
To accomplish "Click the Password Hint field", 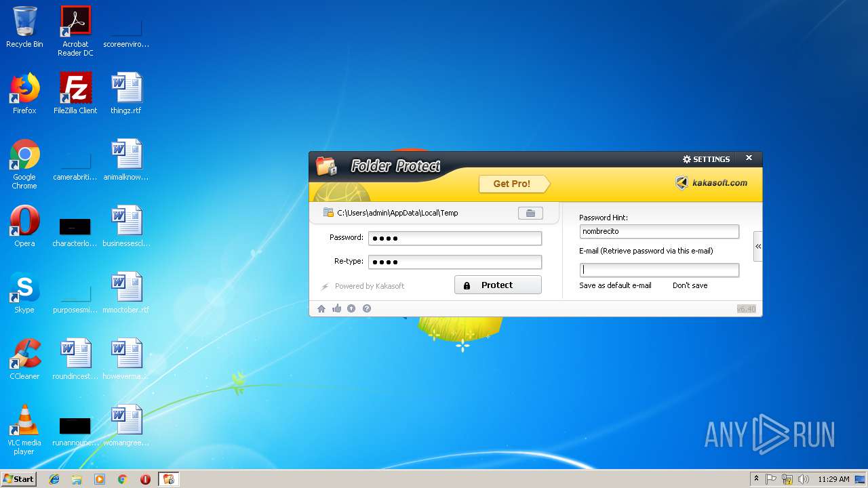I will pyautogui.click(x=659, y=231).
